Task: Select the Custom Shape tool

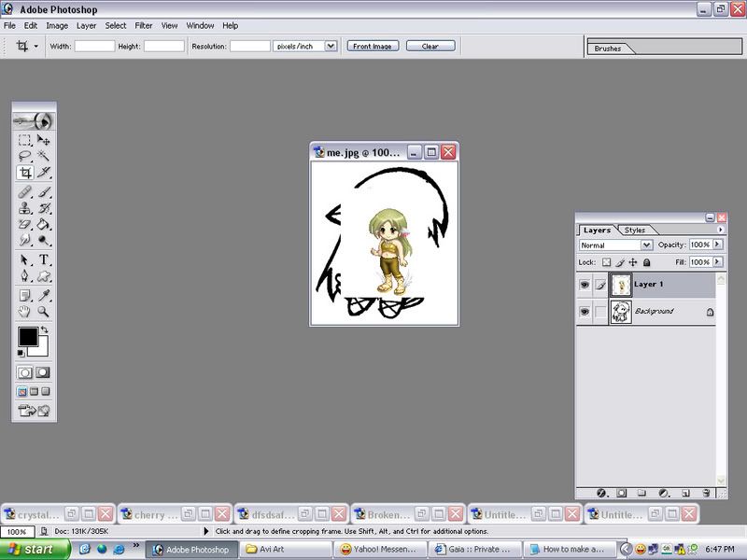Action: 43,275
